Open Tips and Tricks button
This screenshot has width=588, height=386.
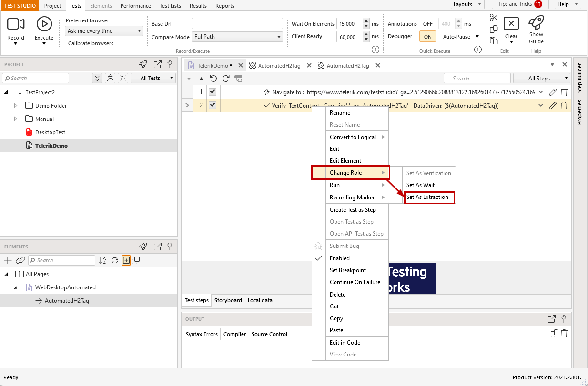point(520,4)
